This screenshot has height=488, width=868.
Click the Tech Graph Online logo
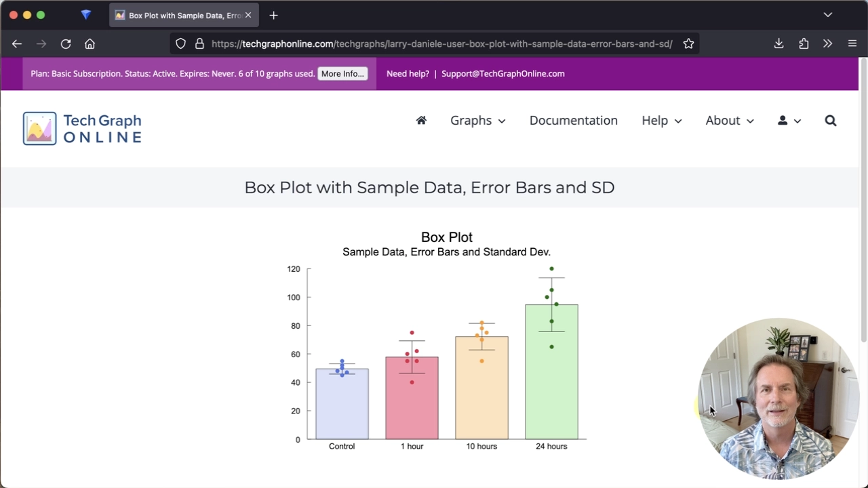tap(82, 128)
